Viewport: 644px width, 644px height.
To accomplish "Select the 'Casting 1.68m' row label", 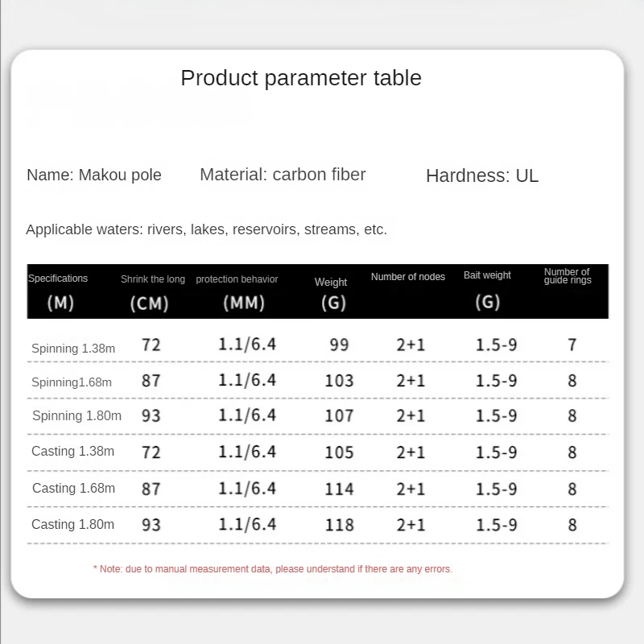I will 73,488.
